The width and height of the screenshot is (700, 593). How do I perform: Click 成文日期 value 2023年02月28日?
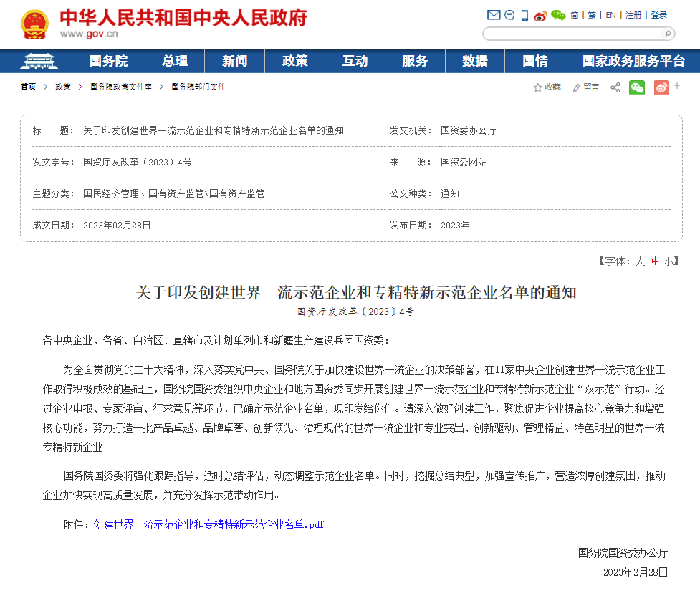(117, 226)
